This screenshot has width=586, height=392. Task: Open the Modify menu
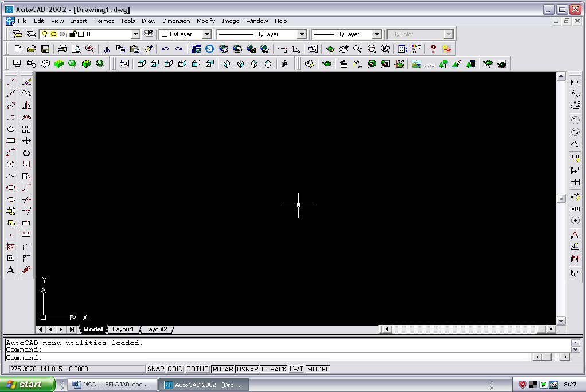point(205,21)
